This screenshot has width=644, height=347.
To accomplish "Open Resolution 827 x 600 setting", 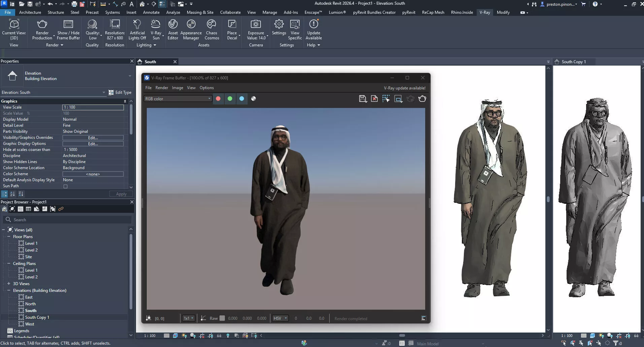I will click(115, 30).
